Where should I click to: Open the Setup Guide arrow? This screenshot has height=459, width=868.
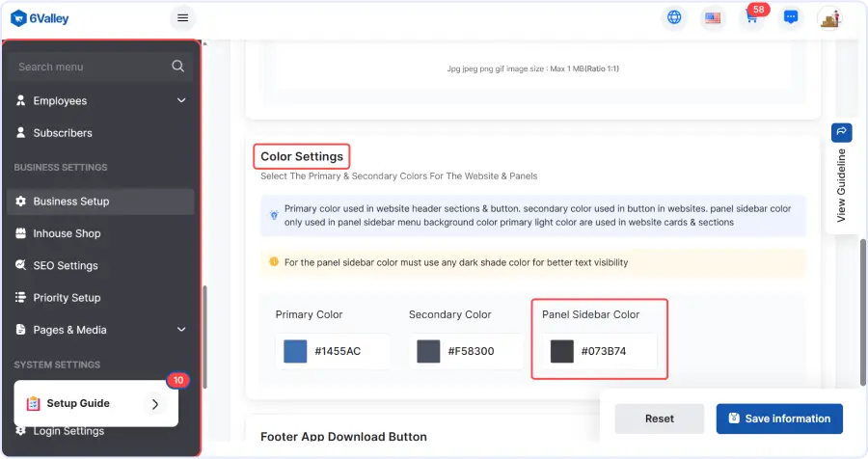[x=155, y=404]
